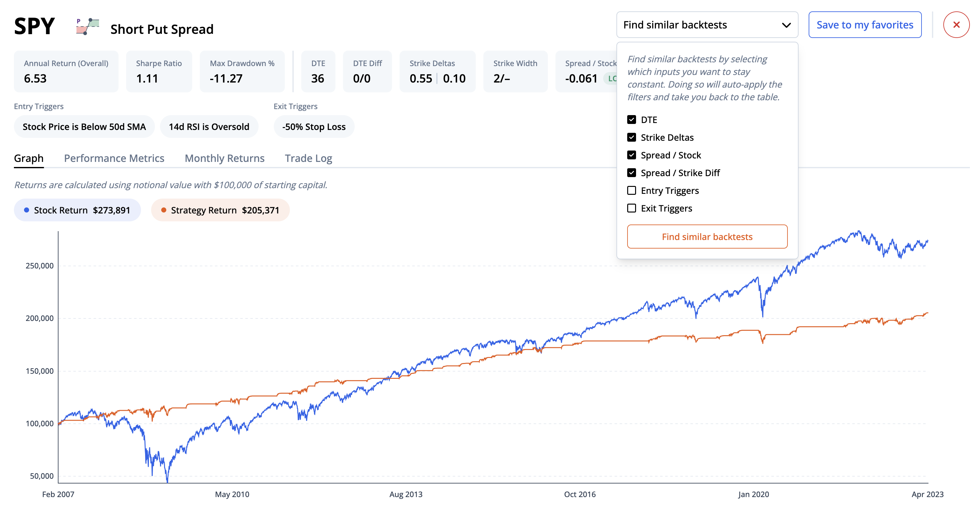Uncheck Spread / Strike Diff option
980x511 pixels.
pyautogui.click(x=632, y=173)
